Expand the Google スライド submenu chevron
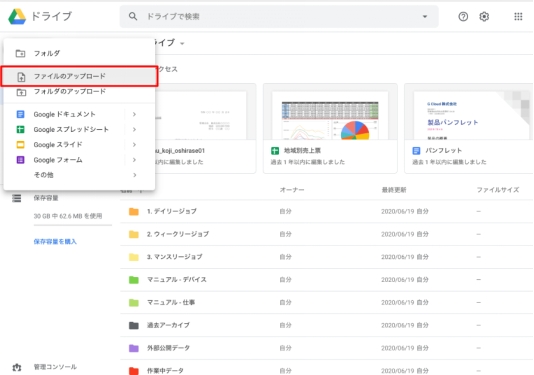This screenshot has width=534, height=375. click(x=134, y=145)
